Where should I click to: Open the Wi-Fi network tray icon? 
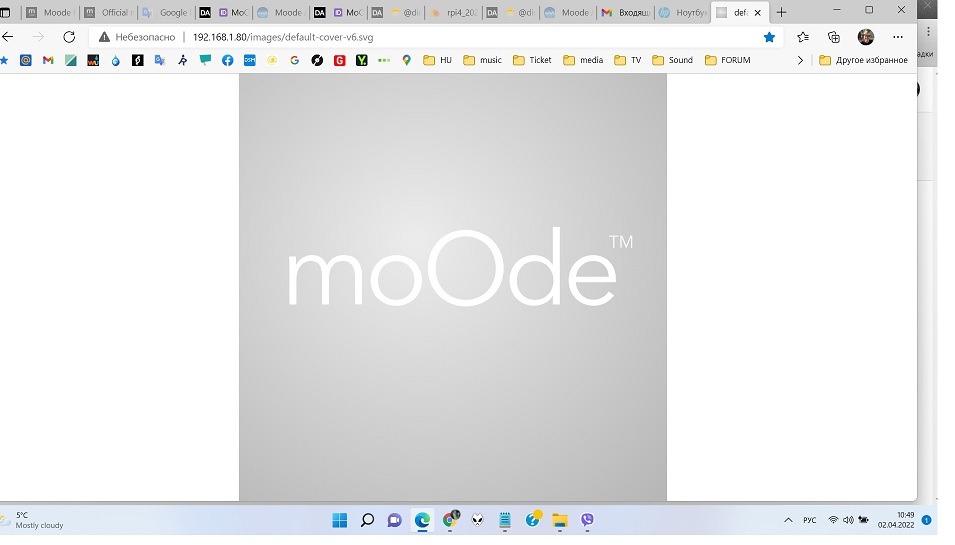click(x=833, y=520)
